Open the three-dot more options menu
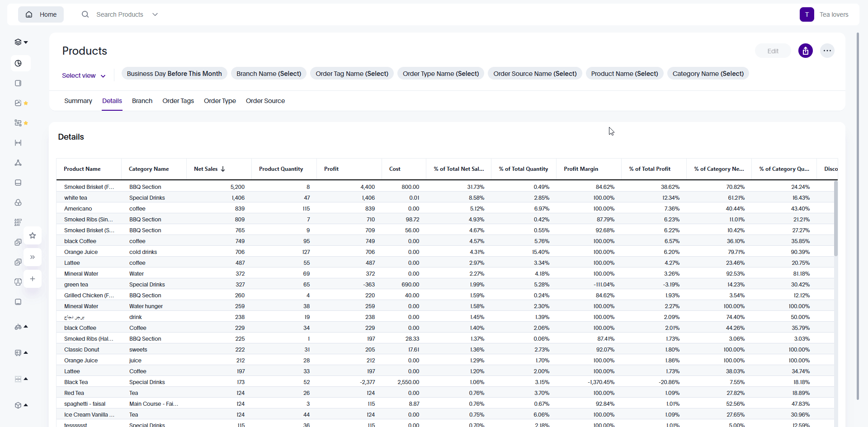The width and height of the screenshot is (868, 427). 827,51
